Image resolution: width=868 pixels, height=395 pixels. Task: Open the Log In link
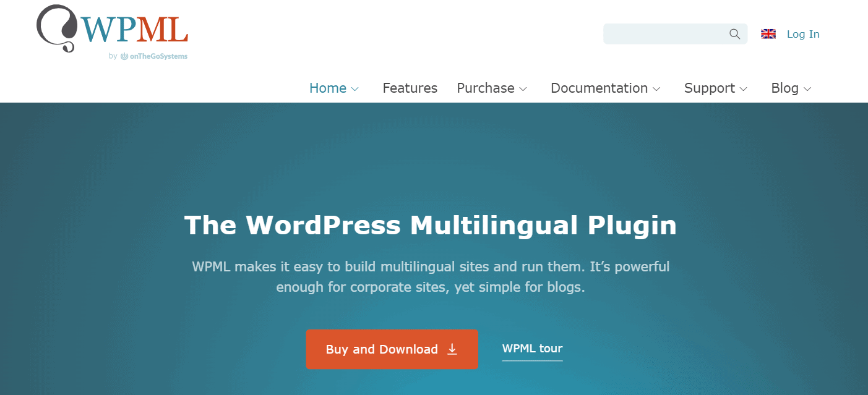[x=803, y=34]
